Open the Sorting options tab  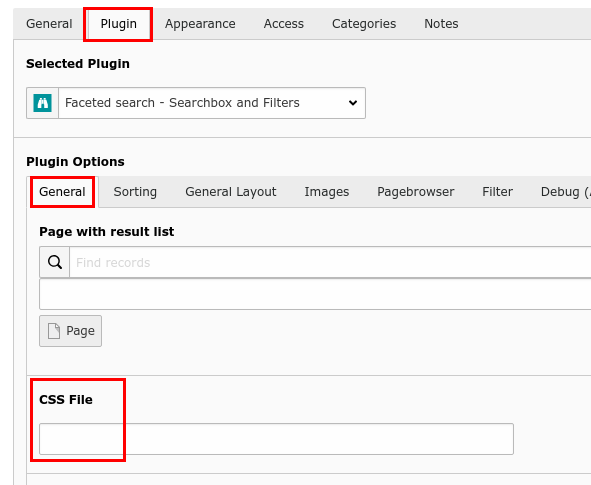coord(135,192)
